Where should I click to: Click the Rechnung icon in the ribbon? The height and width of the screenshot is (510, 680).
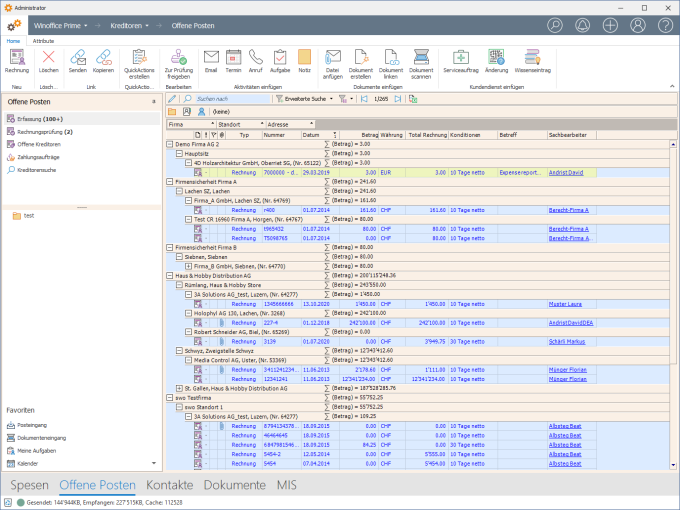17,58
